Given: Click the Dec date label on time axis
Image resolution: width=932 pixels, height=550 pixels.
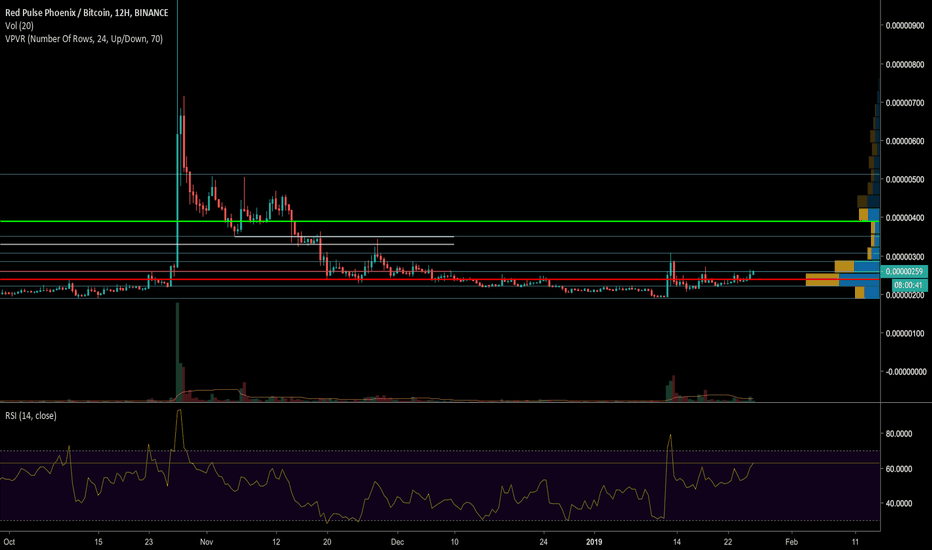Looking at the screenshot, I should 398,542.
